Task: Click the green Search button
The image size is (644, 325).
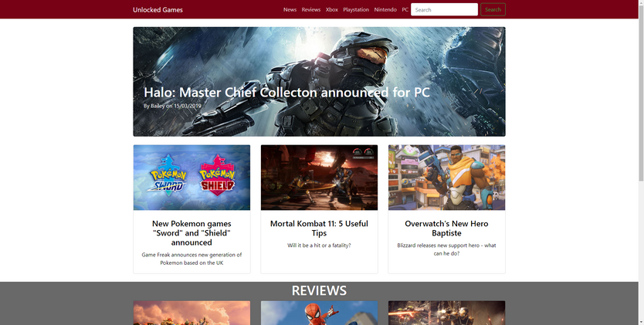Action: coord(493,9)
